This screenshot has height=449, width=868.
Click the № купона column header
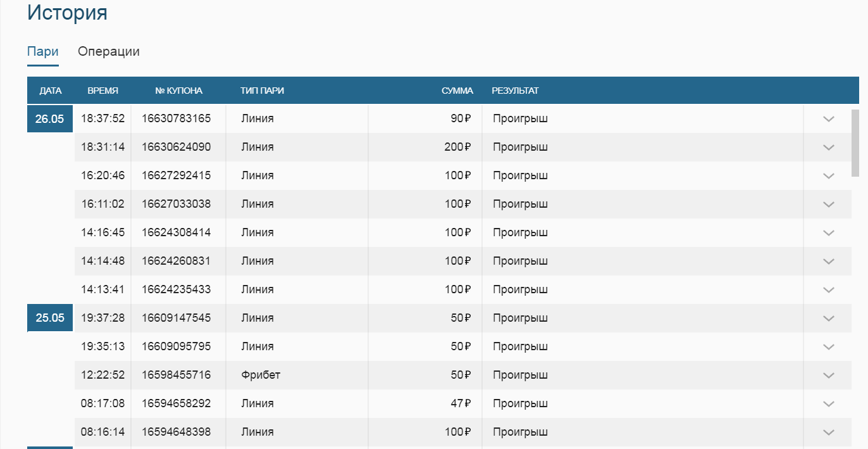178,91
